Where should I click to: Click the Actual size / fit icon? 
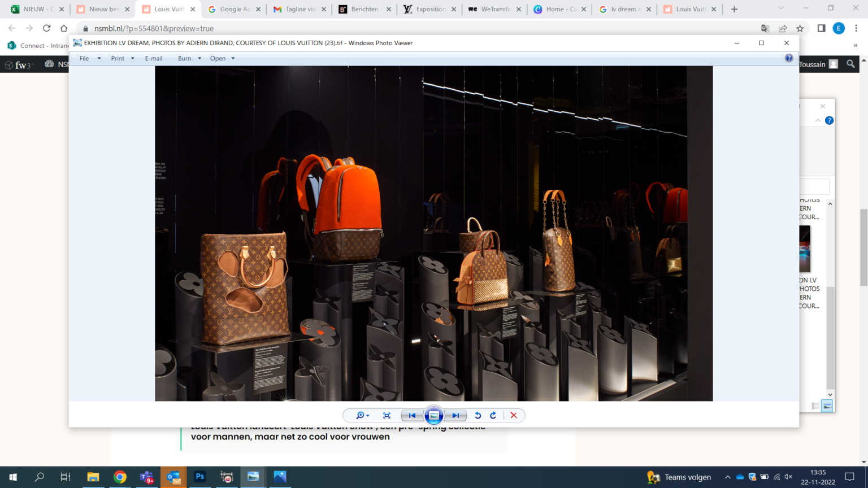(x=387, y=416)
